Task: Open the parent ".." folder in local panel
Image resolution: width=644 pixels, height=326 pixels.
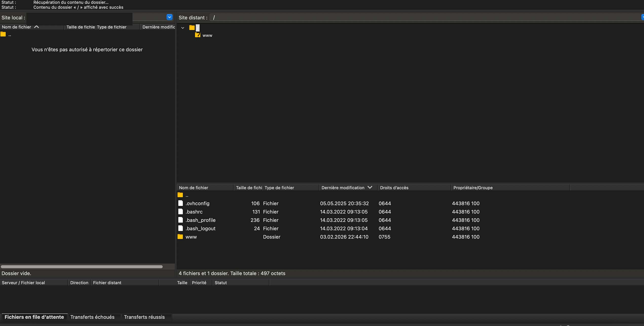Action: [10, 35]
